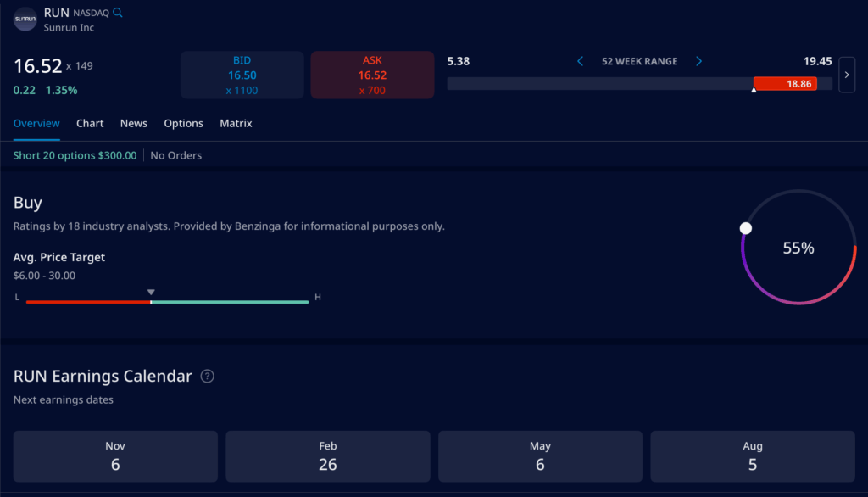
Task: Click the right arrow on 52 Week Range
Action: [x=698, y=61]
